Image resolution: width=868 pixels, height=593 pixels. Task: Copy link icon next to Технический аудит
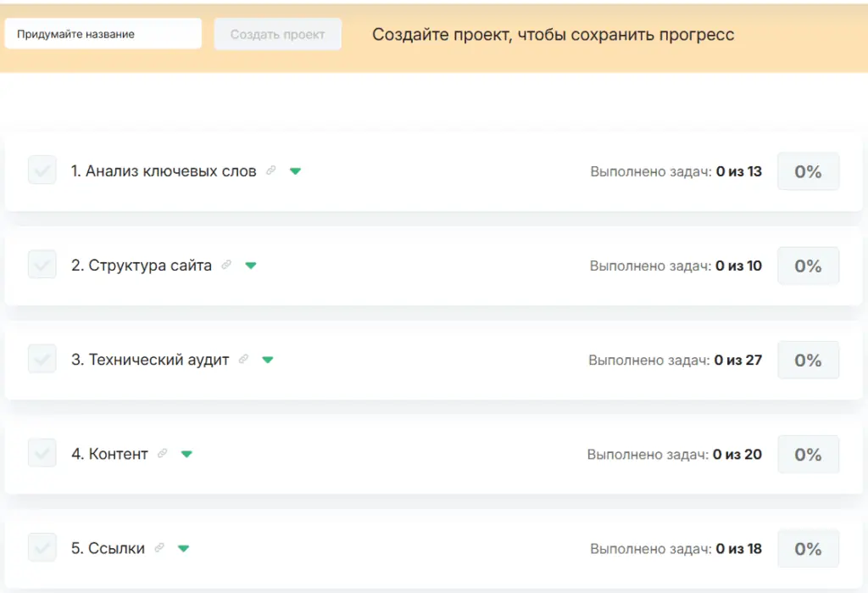(243, 359)
